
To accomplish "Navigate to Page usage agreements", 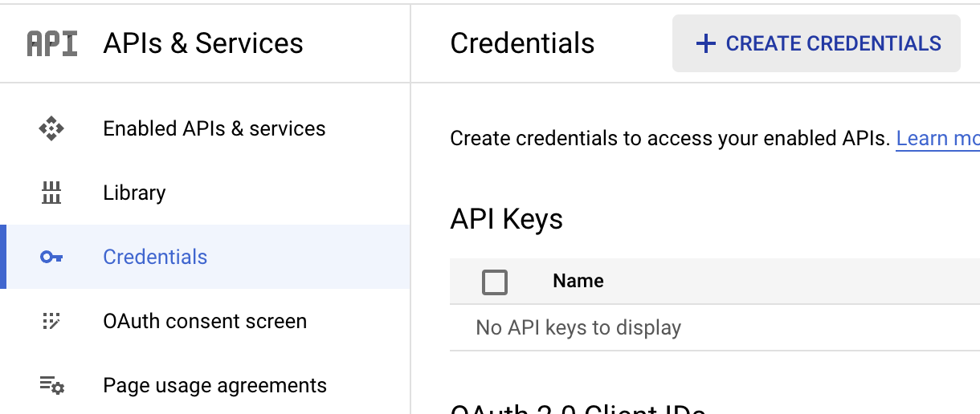I will [214, 385].
